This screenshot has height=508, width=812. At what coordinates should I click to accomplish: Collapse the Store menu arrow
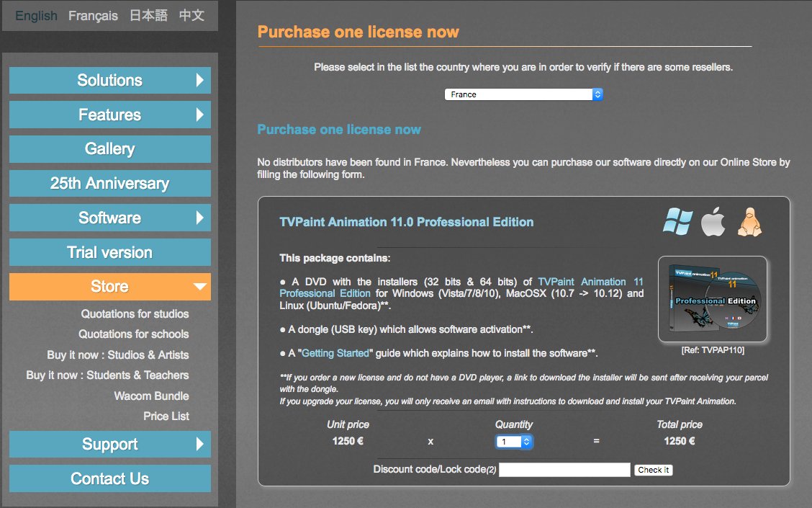click(200, 287)
